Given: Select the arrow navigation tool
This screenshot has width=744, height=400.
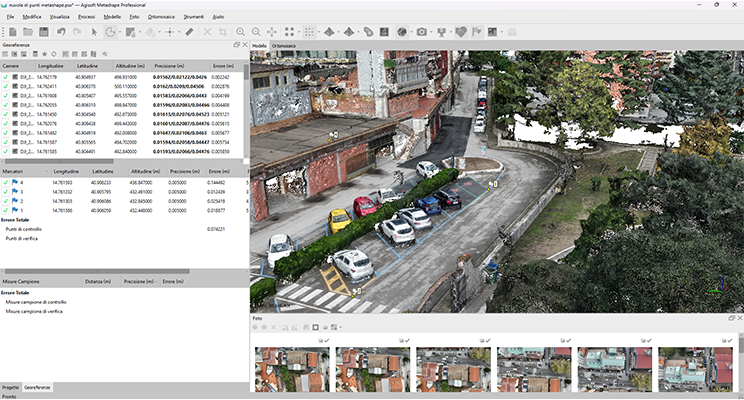Looking at the screenshot, I should (94, 32).
